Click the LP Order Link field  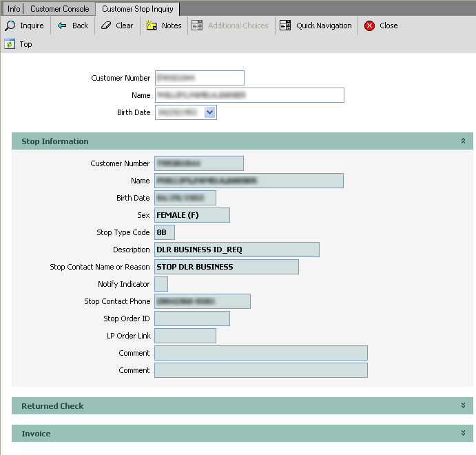tap(185, 336)
